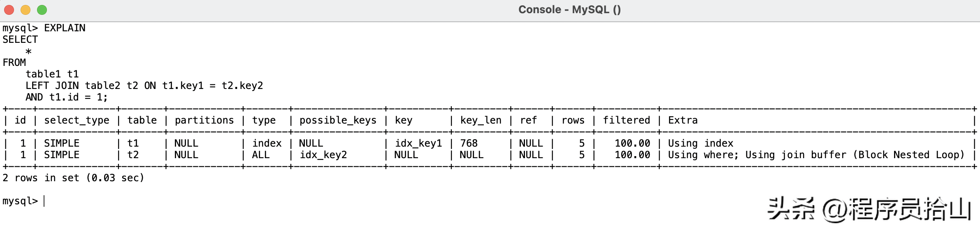Click the yellow minimize window button
Screen dimensions: 980x229
coord(26,9)
